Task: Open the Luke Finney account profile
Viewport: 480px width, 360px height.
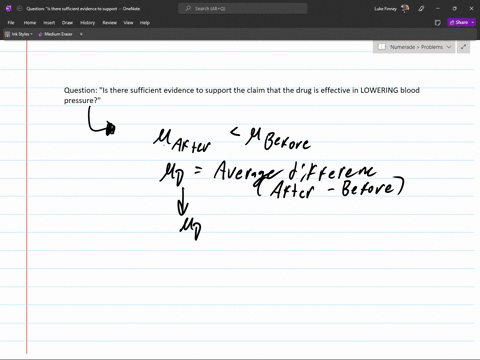Action: (392, 9)
